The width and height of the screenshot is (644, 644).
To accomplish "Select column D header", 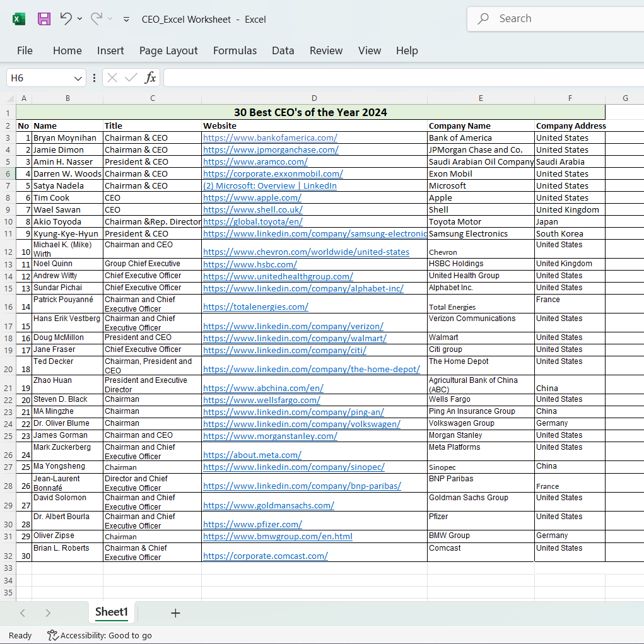I will click(x=314, y=98).
